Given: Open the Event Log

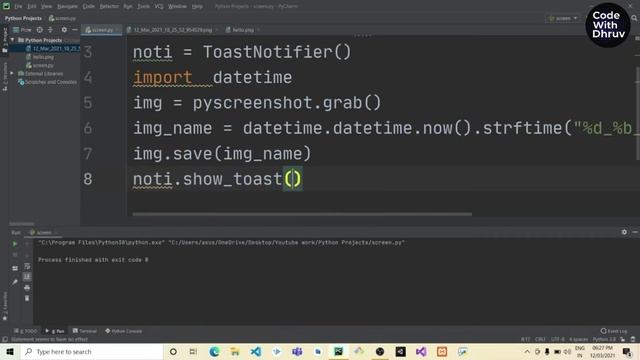Looking at the screenshot, I should [613, 331].
